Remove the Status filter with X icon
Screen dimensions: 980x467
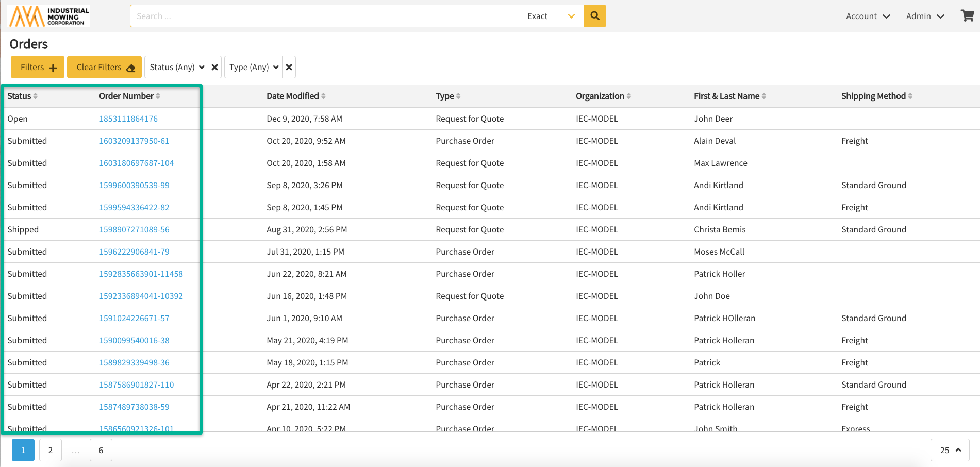215,67
